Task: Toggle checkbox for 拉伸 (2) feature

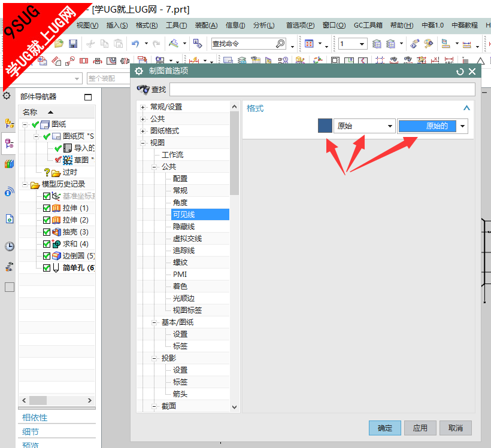Action: coord(46,220)
